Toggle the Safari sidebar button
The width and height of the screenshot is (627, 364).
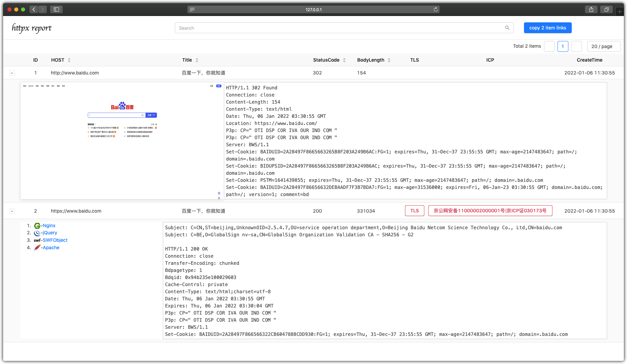coord(57,9)
